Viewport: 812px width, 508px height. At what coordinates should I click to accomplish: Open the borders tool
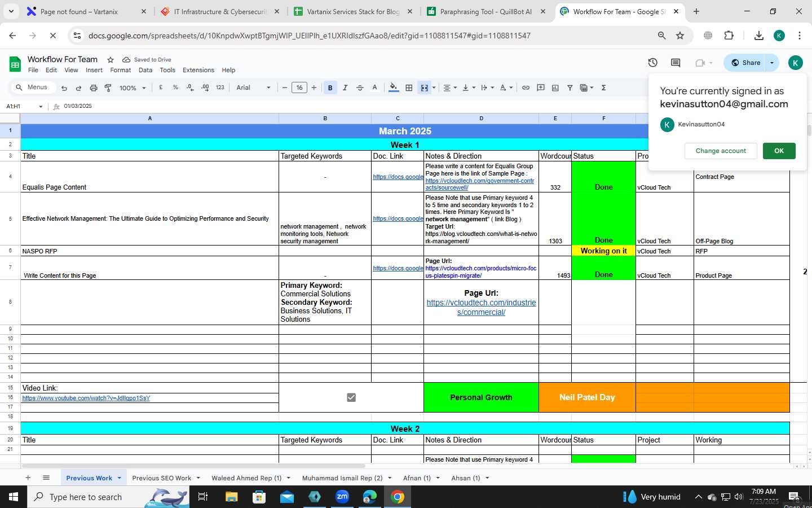pos(409,87)
